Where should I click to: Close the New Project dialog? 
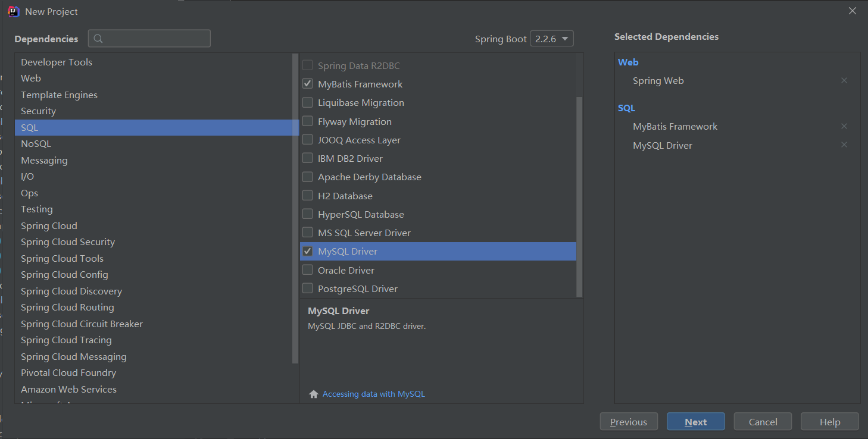(853, 11)
